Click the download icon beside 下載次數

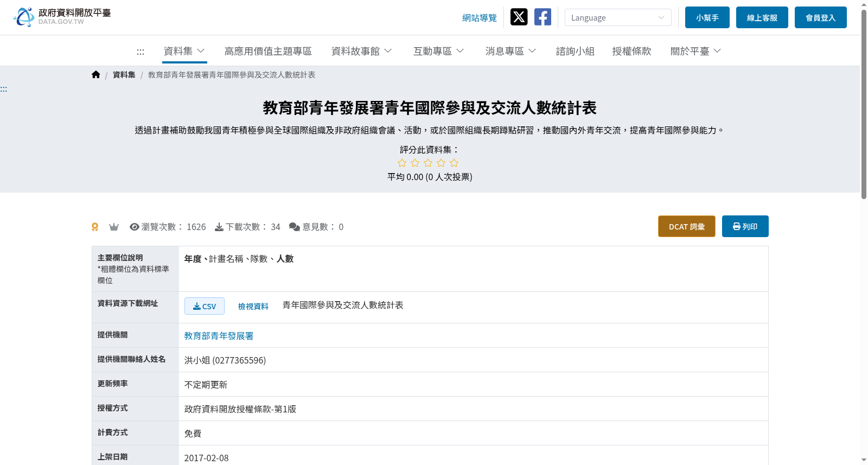click(219, 227)
